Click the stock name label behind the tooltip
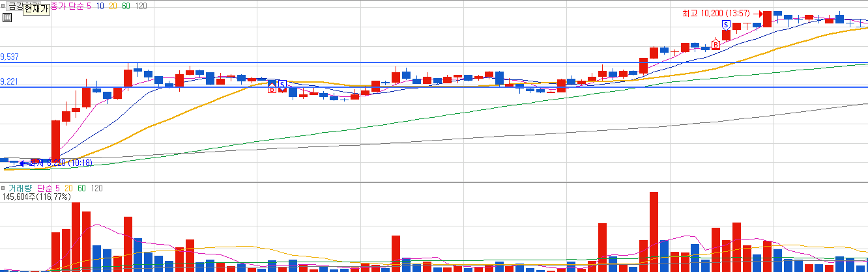 tap(15, 5)
